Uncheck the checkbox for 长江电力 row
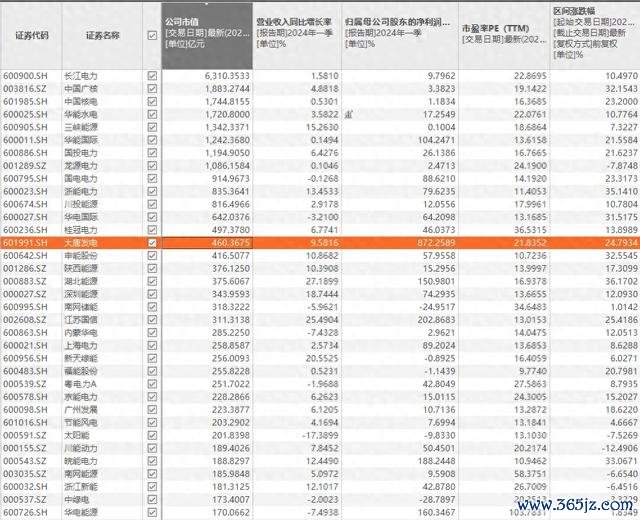 click(x=152, y=76)
